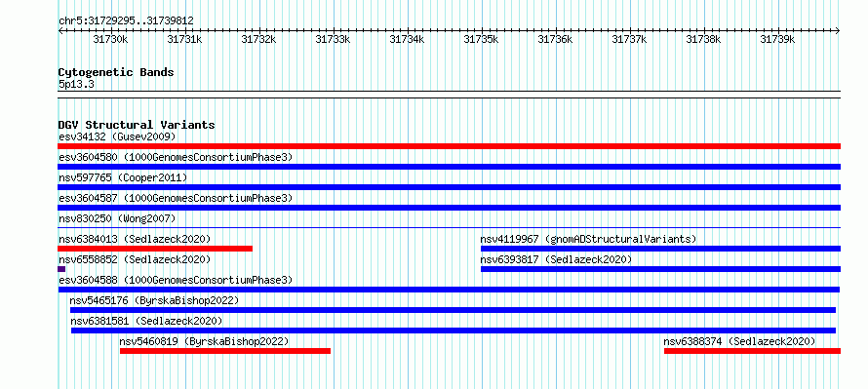This screenshot has height=389, width=868.
Task: Click the thin nsv830250 variant line
Action: pyautogui.click(x=449, y=227)
